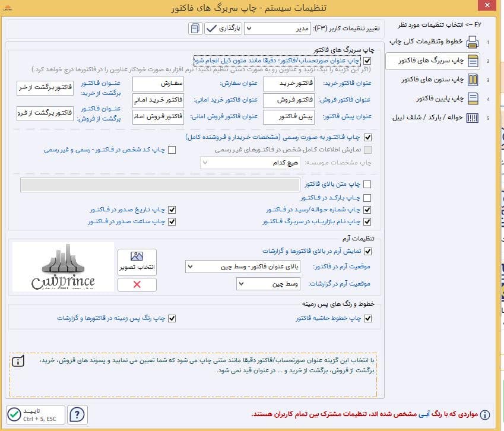Viewport: 504px width, 431px height.
Task: Toggle چاپ نام بازاریاب در سربرگ checkbox
Action: [x=367, y=222]
